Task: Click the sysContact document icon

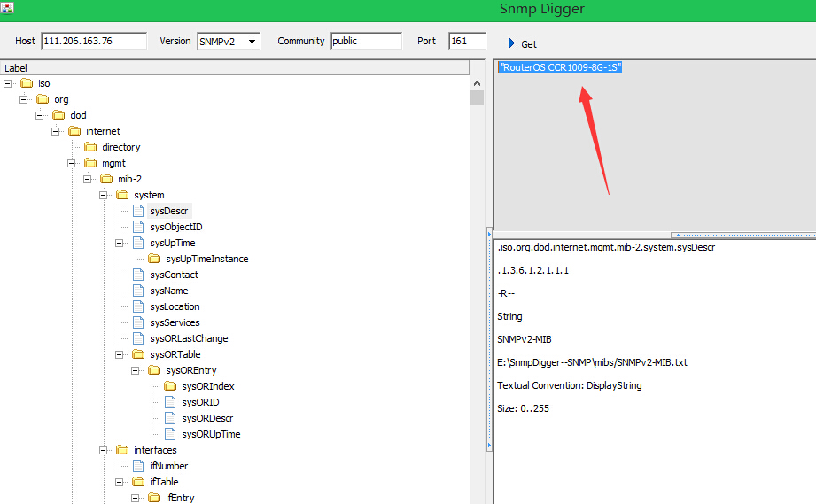Action: pyautogui.click(x=138, y=275)
